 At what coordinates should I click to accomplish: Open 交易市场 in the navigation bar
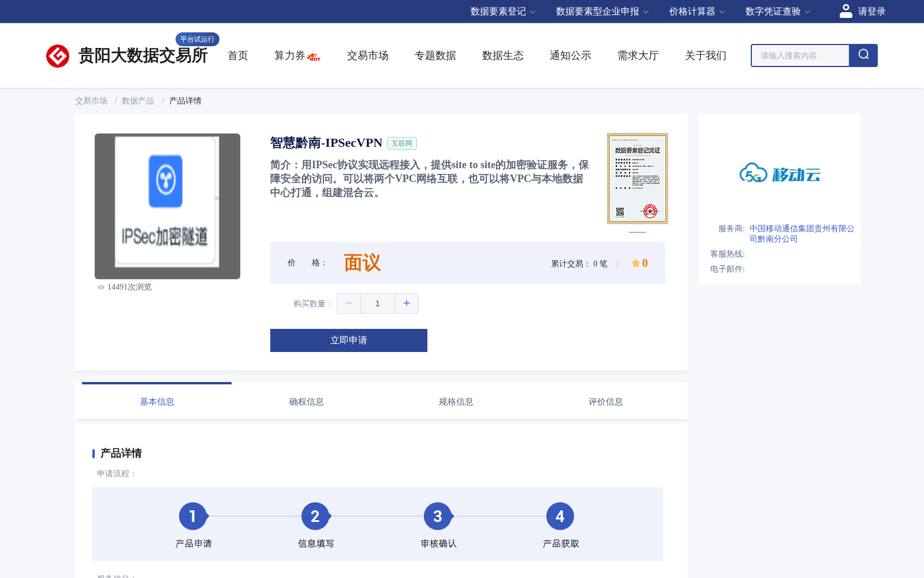click(x=368, y=55)
